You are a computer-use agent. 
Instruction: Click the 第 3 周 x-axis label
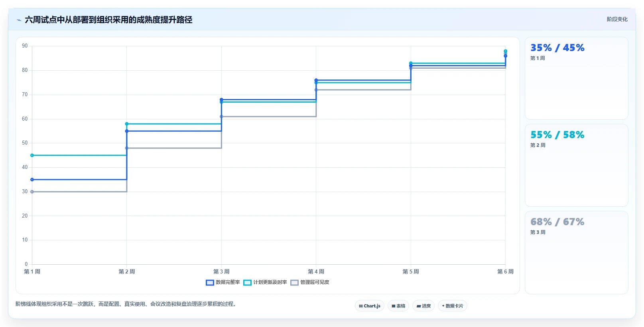pyautogui.click(x=221, y=272)
